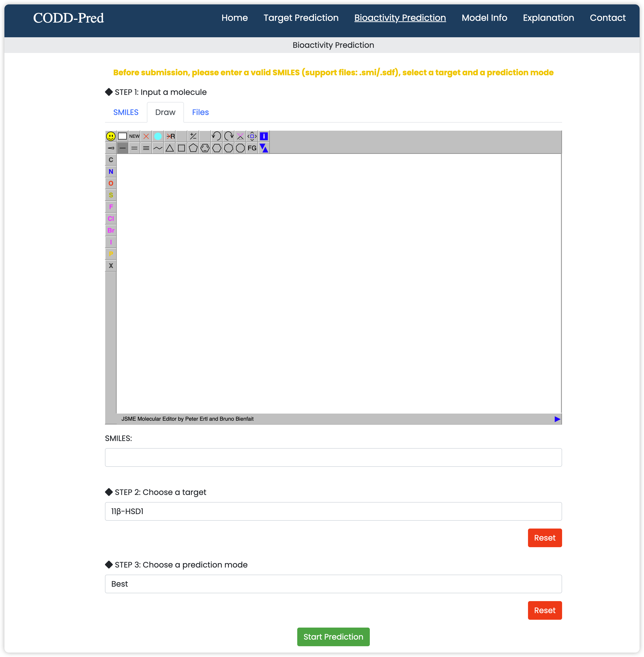This screenshot has height=657, width=644.
Task: Click the red X delete tool
Action: pyautogui.click(x=146, y=136)
